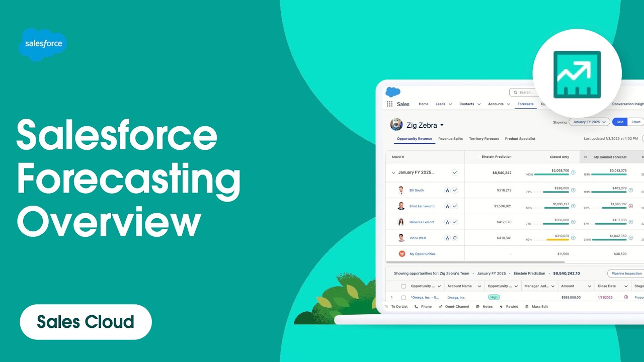The width and height of the screenshot is (644, 362).
Task: Toggle select-all opportunities checkbox
Action: tap(404, 286)
